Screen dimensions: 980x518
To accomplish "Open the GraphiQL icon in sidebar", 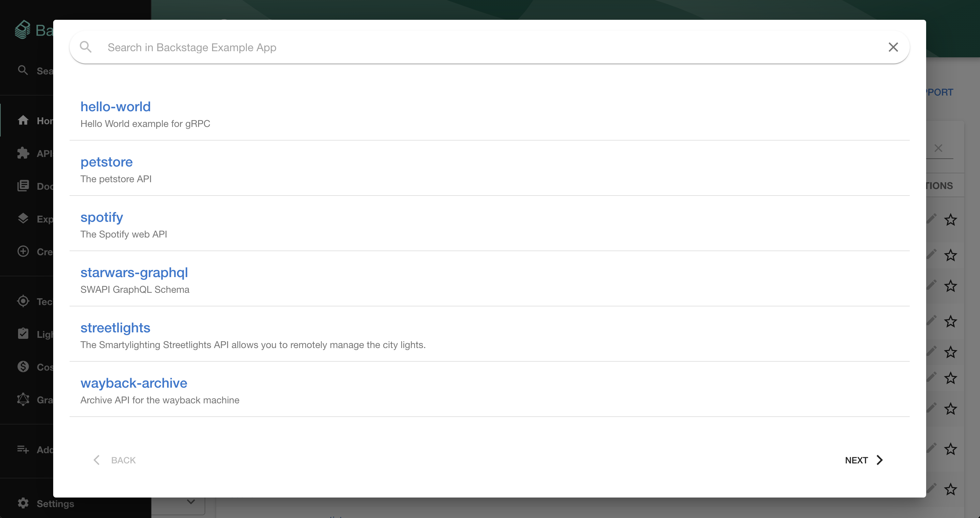I will click(x=23, y=399).
